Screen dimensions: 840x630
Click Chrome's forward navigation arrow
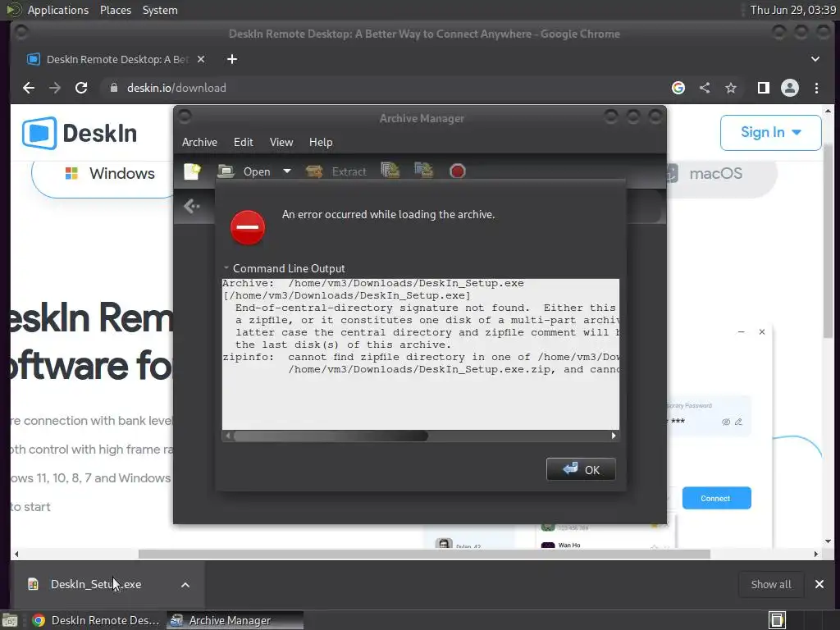[x=55, y=88]
